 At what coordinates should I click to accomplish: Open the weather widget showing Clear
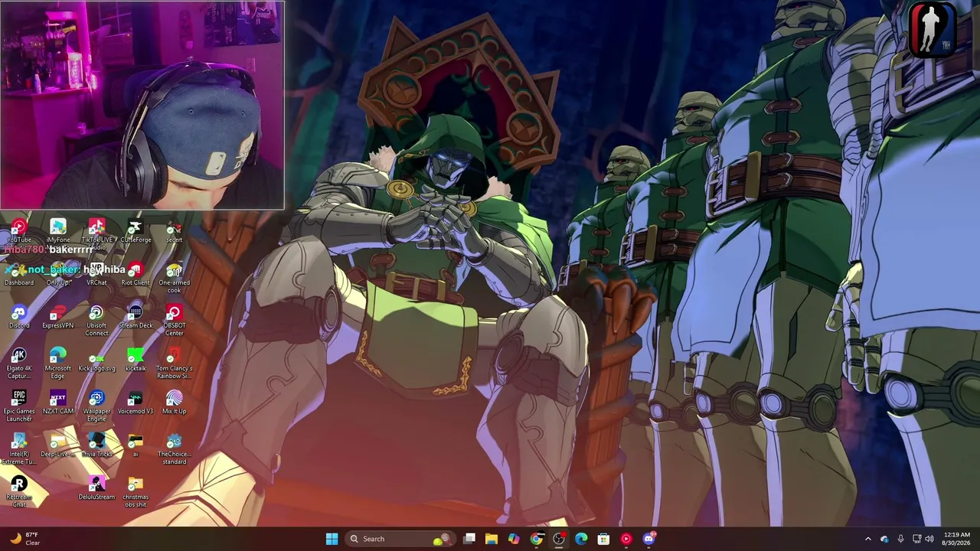click(24, 539)
